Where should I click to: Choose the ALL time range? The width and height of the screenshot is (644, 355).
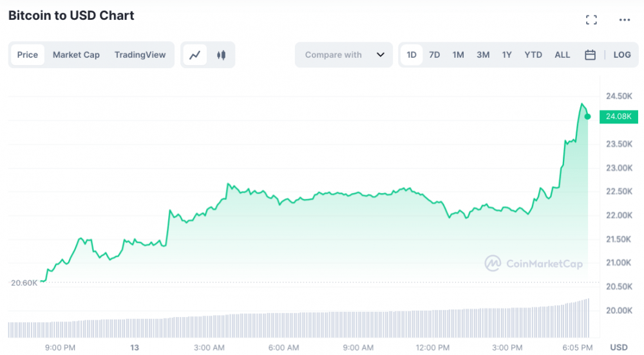click(x=562, y=55)
